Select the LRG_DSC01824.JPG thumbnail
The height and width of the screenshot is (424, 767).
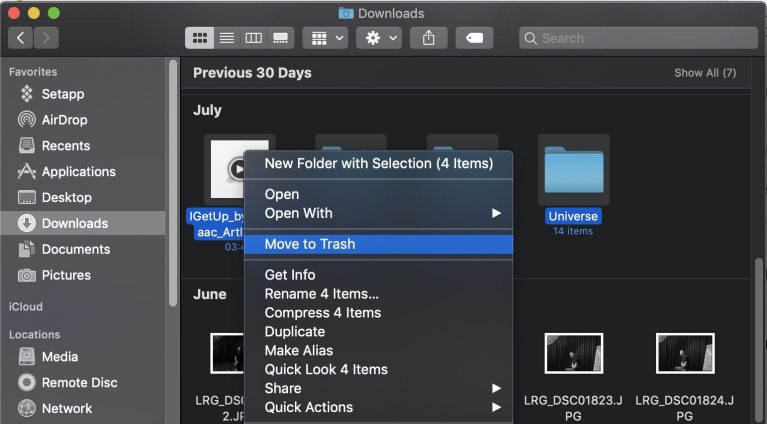tap(685, 354)
